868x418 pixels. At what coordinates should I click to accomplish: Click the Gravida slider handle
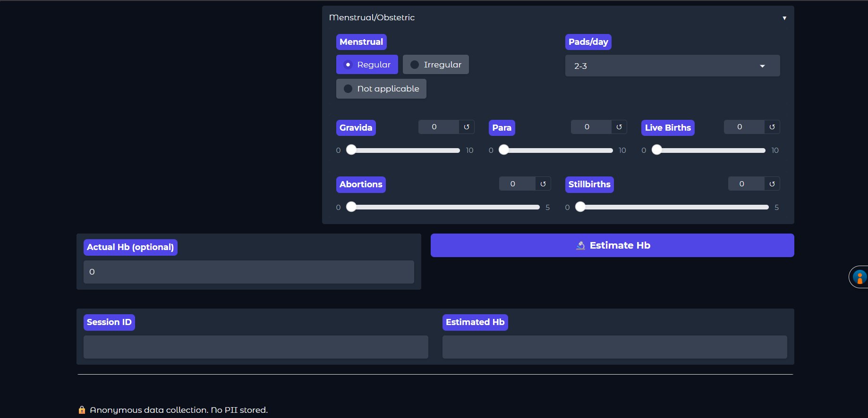tap(351, 150)
